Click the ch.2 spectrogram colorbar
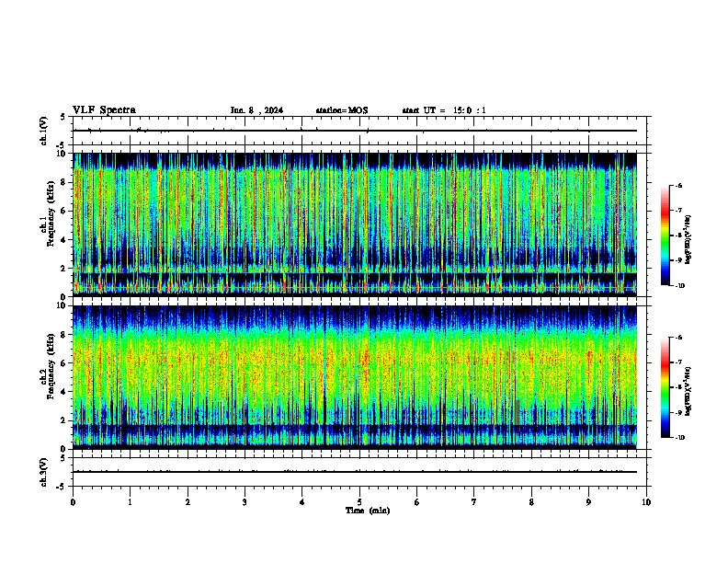728x563 pixels. click(x=665, y=387)
